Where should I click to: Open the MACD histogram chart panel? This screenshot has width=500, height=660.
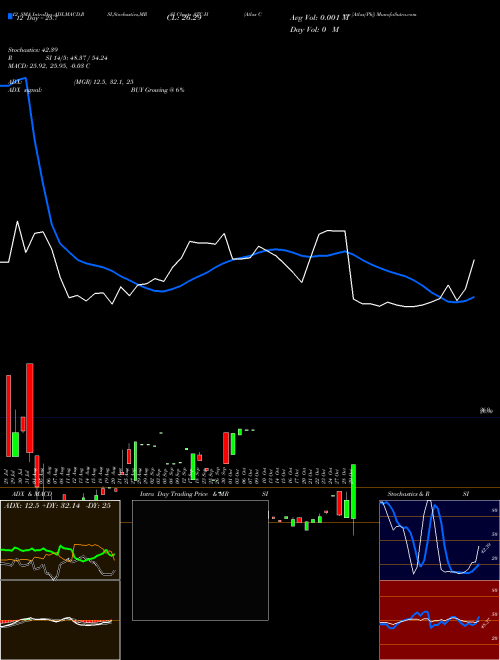60,620
